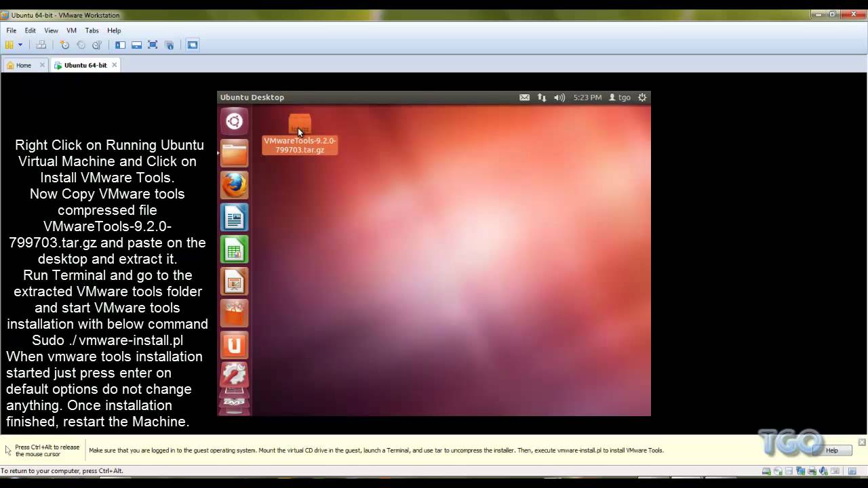Click the printer device status icon
The width and height of the screenshot is (868, 488).
coord(812,471)
